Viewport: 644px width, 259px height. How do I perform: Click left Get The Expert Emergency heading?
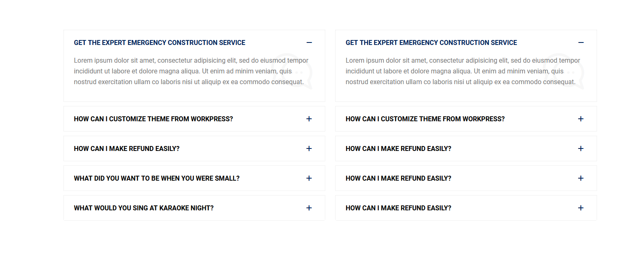click(x=159, y=42)
